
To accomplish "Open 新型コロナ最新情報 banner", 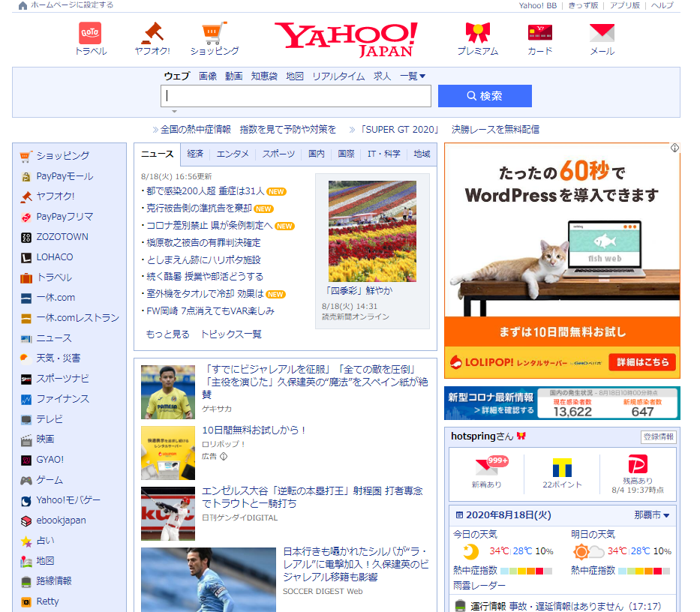I will 562,403.
